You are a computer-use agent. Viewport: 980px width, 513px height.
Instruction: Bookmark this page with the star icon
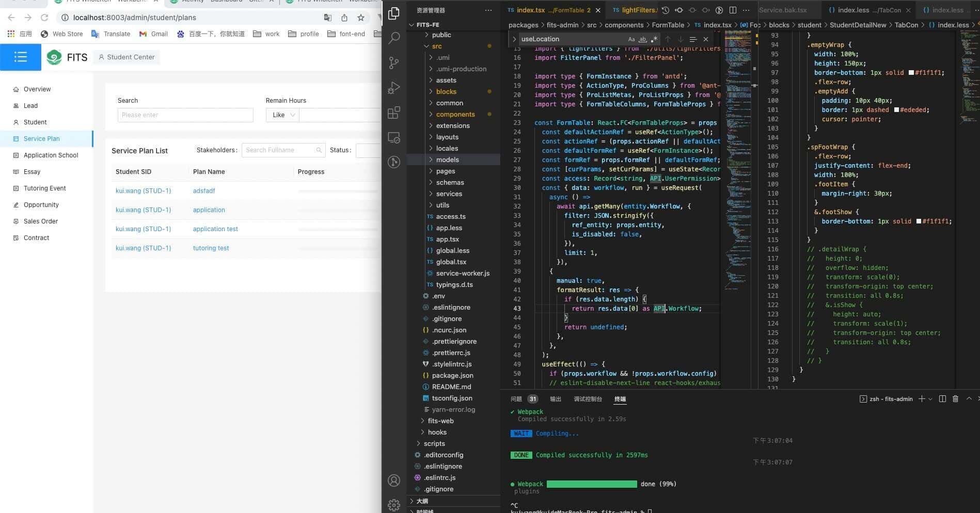click(361, 18)
